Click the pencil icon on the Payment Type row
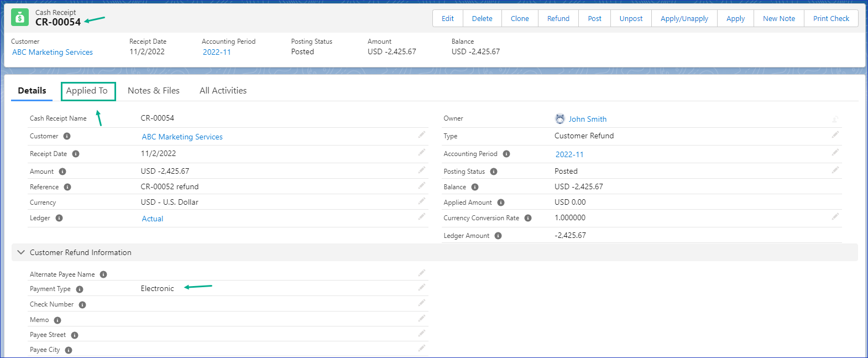868x358 pixels. coord(422,287)
